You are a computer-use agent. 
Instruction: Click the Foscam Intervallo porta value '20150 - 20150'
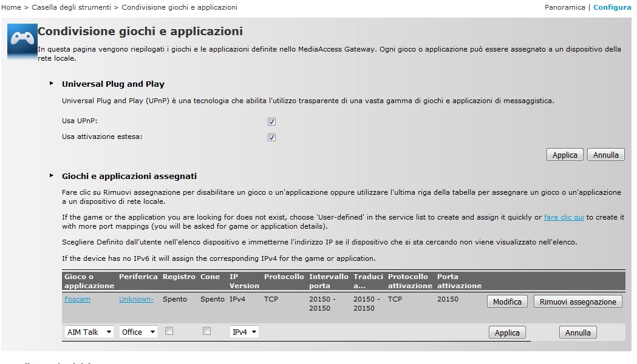(322, 303)
